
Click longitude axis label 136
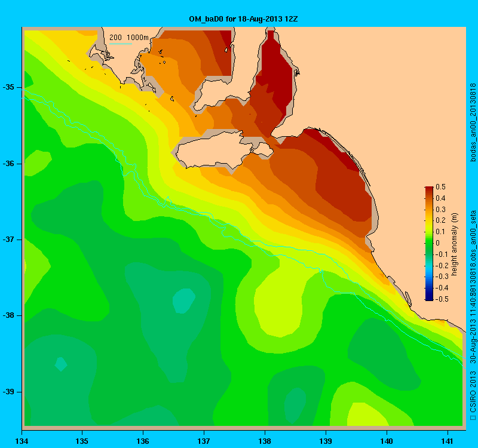(x=143, y=441)
